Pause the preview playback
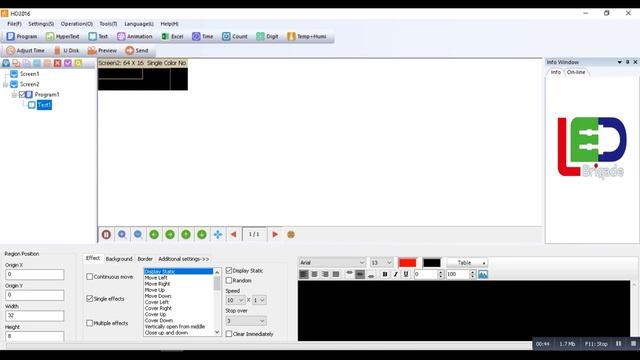 tap(106, 234)
